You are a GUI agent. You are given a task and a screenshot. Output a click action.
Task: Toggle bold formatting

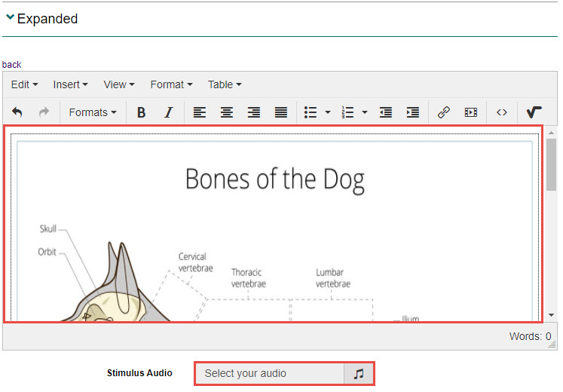[x=141, y=112]
